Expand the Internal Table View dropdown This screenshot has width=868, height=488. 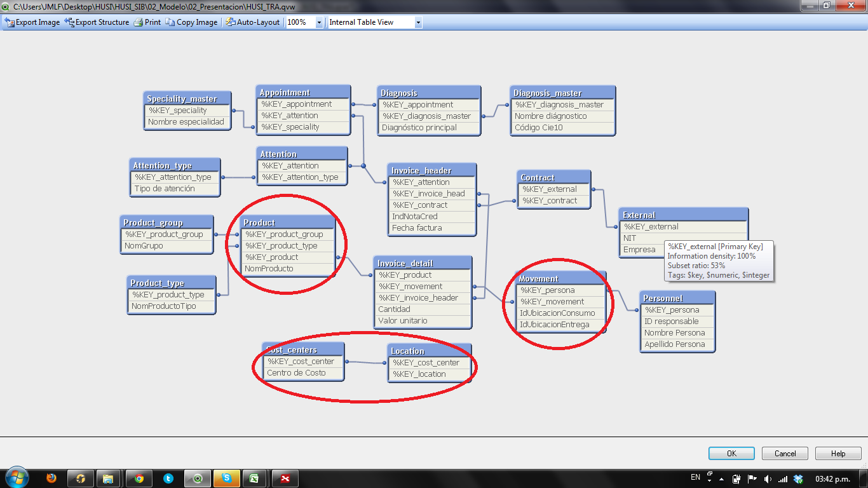click(417, 22)
